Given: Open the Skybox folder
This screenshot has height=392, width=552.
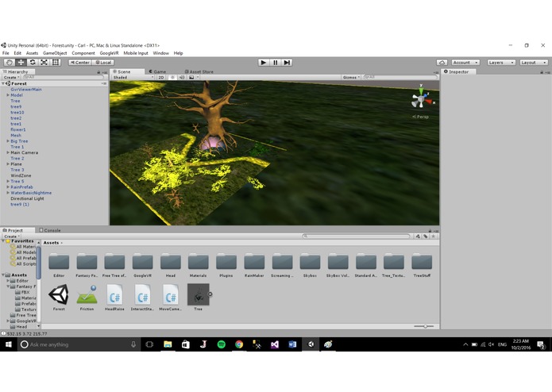Looking at the screenshot, I should pos(310,266).
